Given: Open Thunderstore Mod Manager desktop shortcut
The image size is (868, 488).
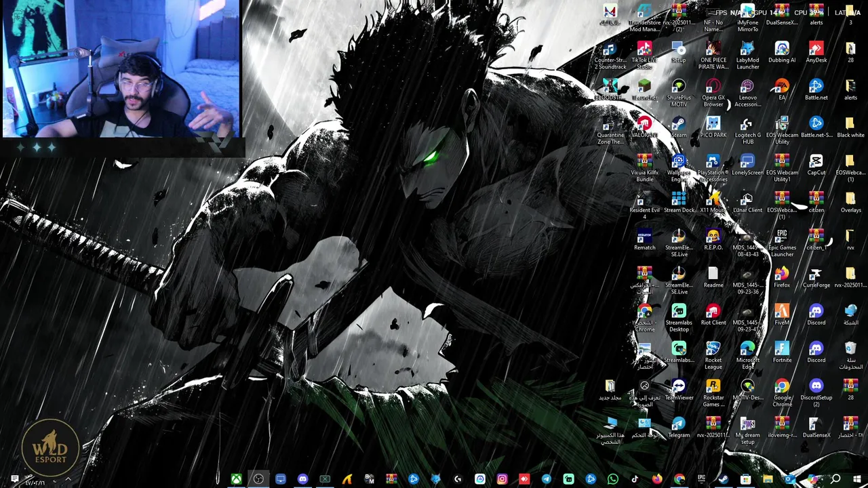Looking at the screenshot, I should tap(644, 18).
